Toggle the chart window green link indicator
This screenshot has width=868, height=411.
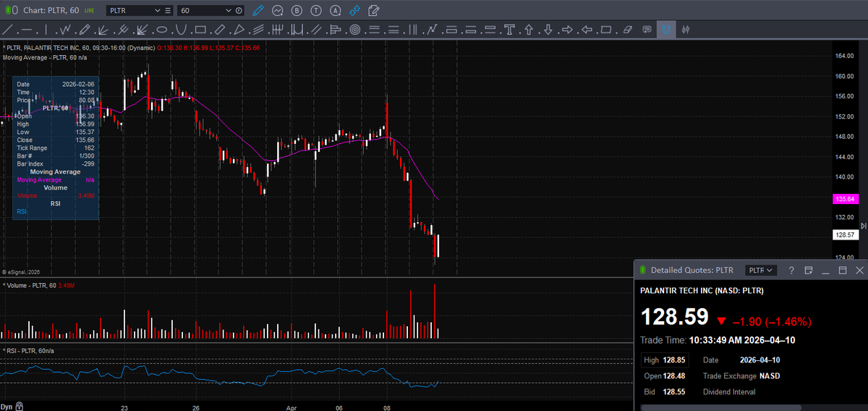click(8, 11)
